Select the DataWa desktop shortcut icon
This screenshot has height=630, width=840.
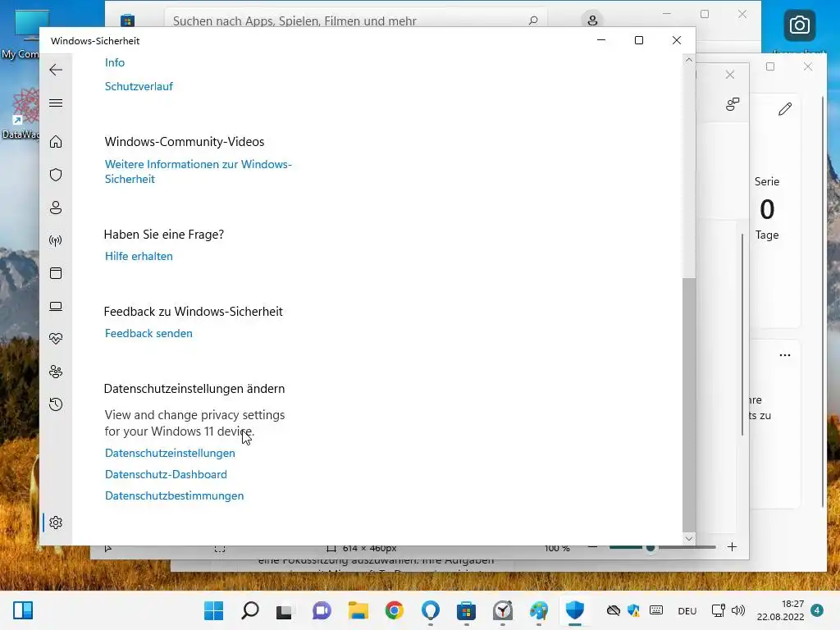21,113
